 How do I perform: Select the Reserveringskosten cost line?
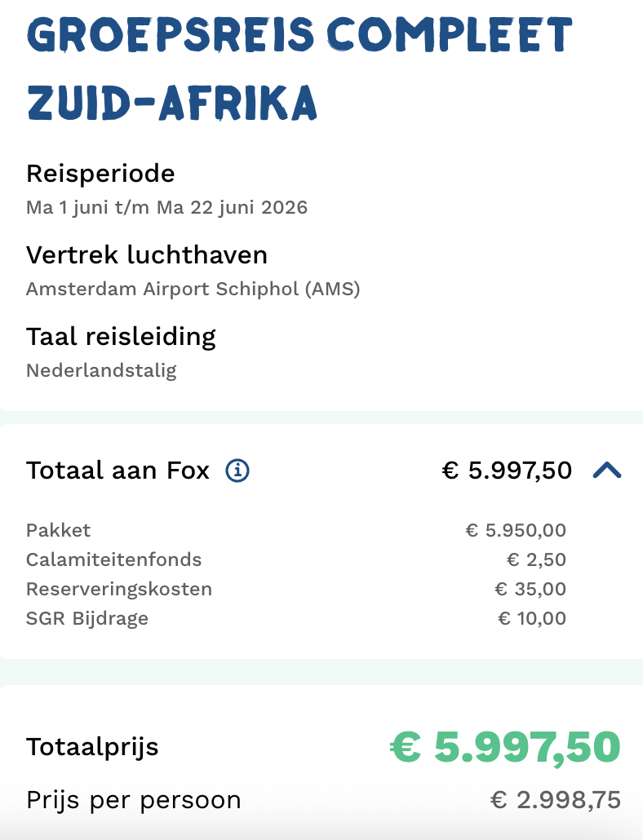[119, 589]
